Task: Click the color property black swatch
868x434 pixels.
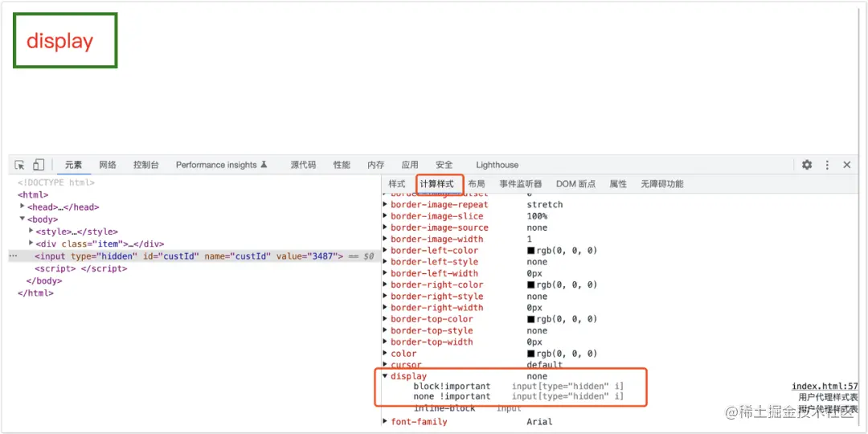Action: [531, 354]
